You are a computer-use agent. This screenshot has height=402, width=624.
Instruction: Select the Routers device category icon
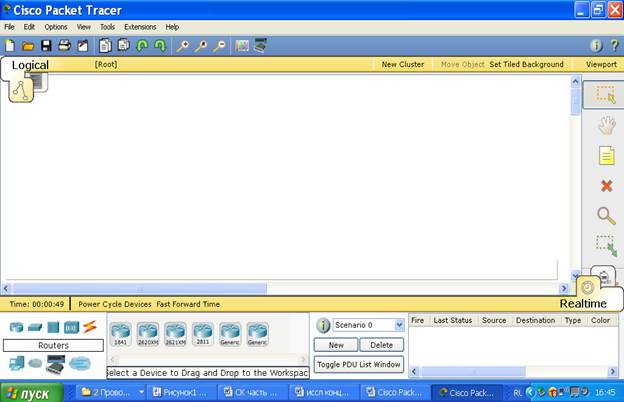(16, 327)
